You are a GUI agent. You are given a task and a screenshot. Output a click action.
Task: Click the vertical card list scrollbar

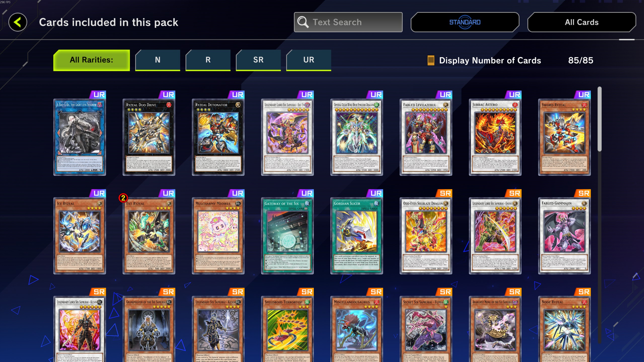(600, 119)
